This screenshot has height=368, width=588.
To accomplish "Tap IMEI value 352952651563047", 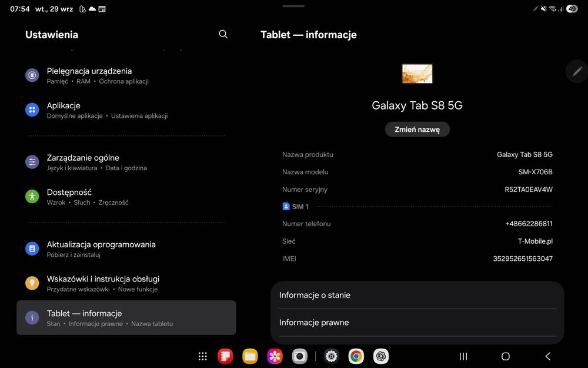I will tap(523, 258).
